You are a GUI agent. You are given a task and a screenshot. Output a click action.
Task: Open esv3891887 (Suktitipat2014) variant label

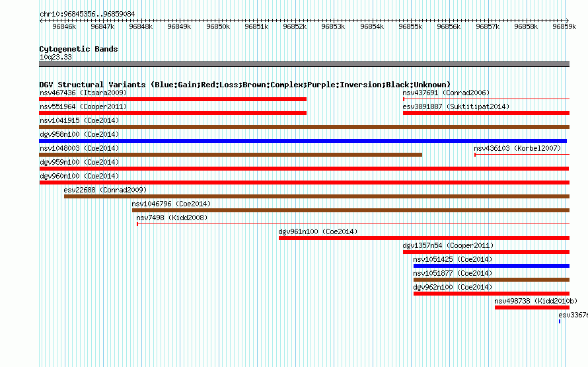[x=456, y=106]
